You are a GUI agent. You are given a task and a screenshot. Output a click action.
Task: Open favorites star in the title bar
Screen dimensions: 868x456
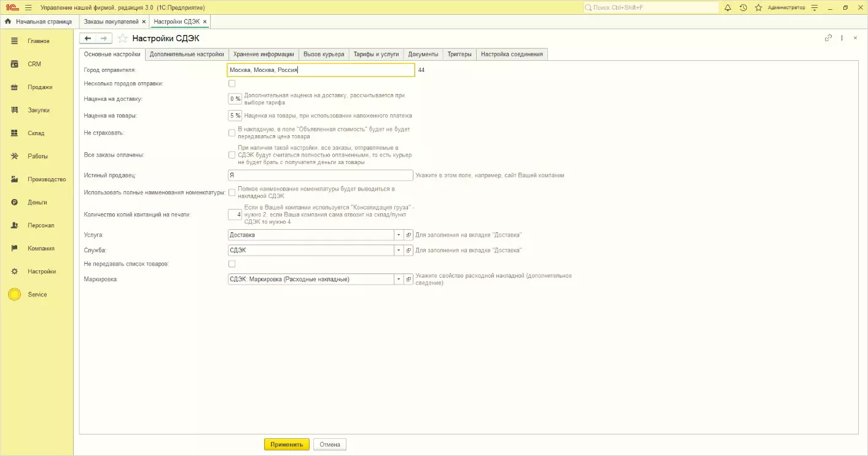tap(759, 7)
